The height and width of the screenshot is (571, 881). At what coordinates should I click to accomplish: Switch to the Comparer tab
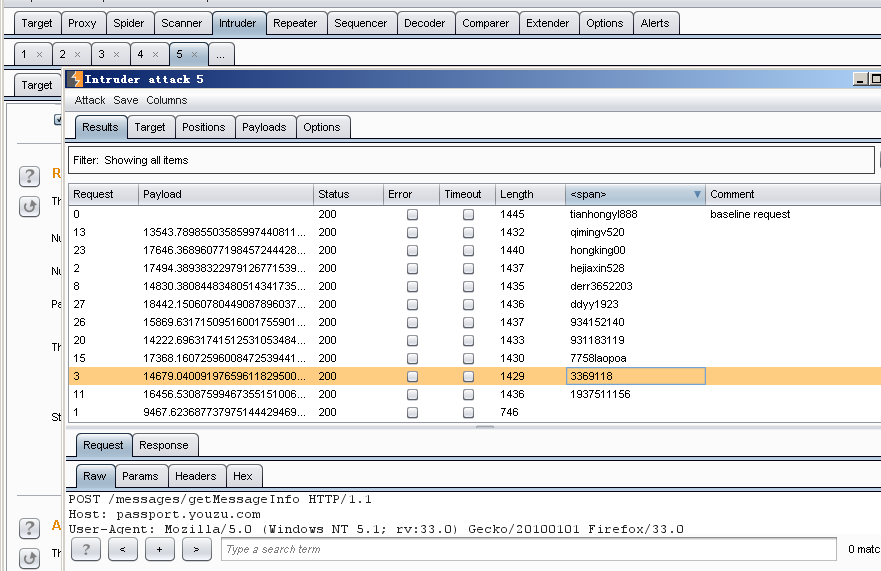click(x=485, y=23)
